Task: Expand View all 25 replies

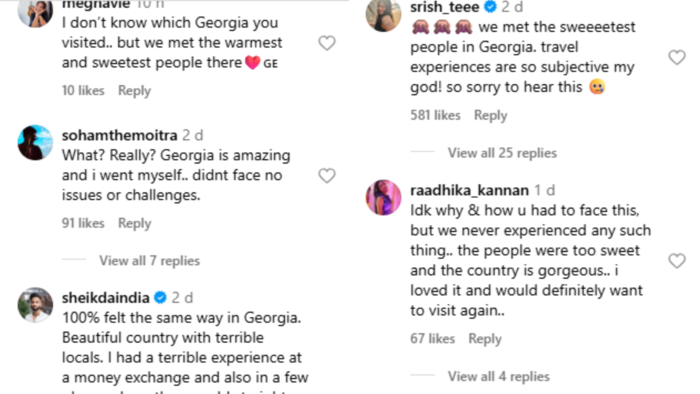Action: coord(502,153)
